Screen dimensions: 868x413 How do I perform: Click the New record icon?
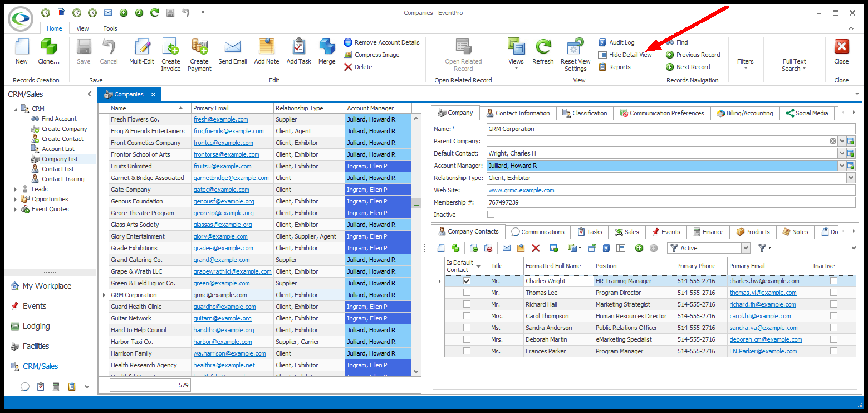coord(21,47)
